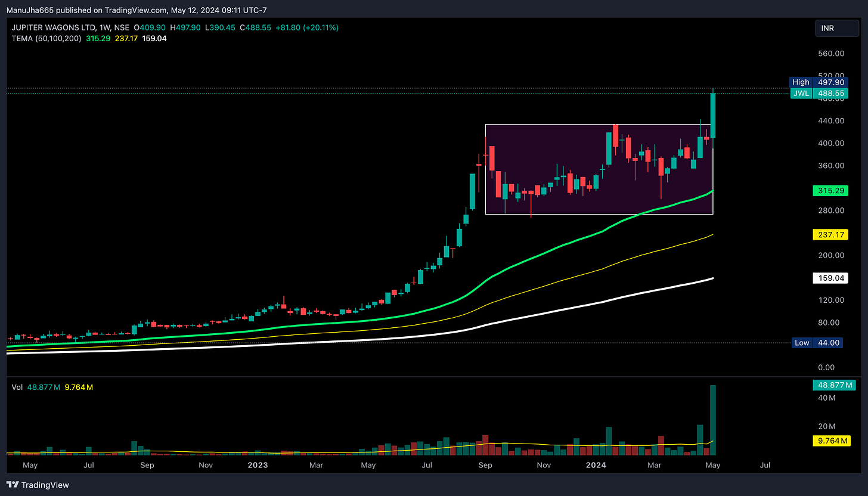Click the 560.00 price axis label

[x=830, y=54]
